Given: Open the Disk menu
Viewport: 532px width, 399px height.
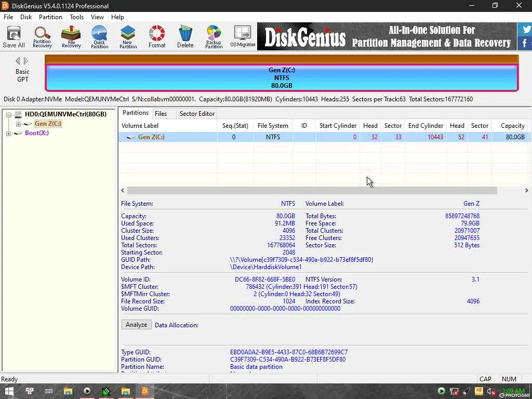Looking at the screenshot, I should pos(26,17).
